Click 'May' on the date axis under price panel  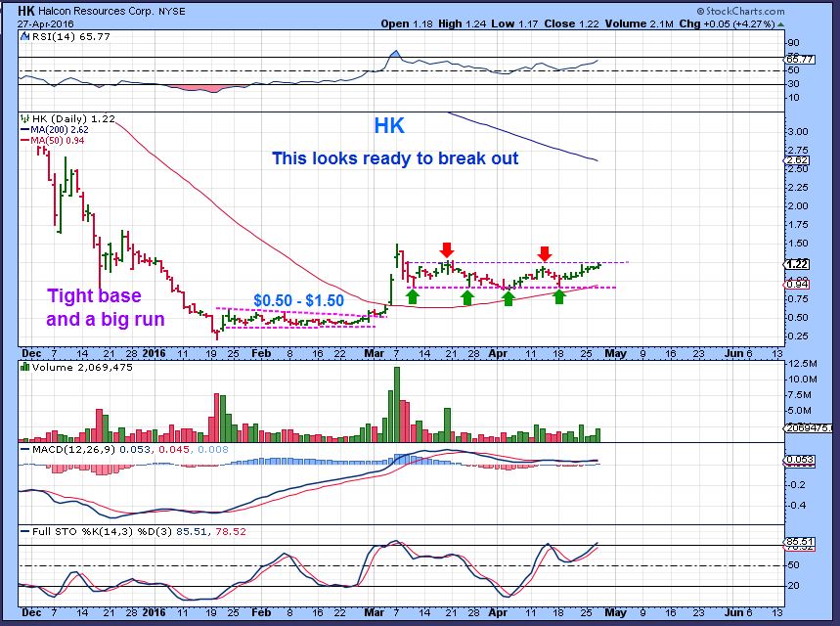(x=615, y=353)
